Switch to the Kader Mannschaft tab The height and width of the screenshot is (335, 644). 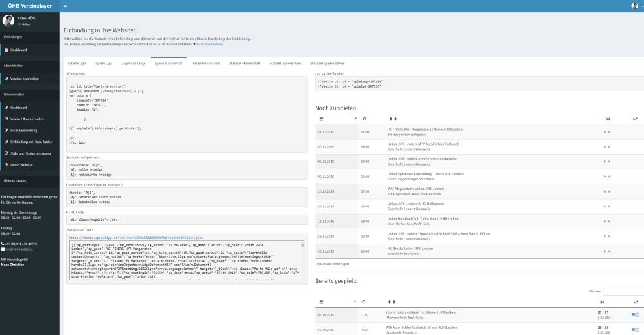(206, 63)
